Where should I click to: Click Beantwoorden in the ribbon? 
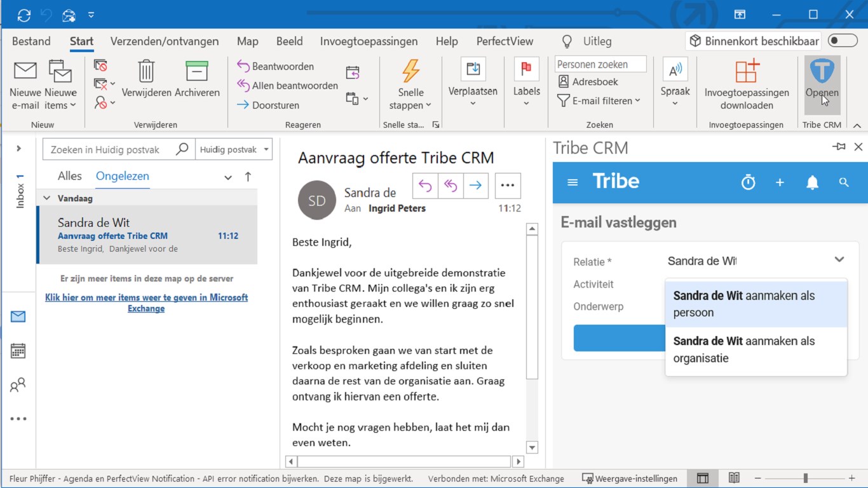pos(275,66)
